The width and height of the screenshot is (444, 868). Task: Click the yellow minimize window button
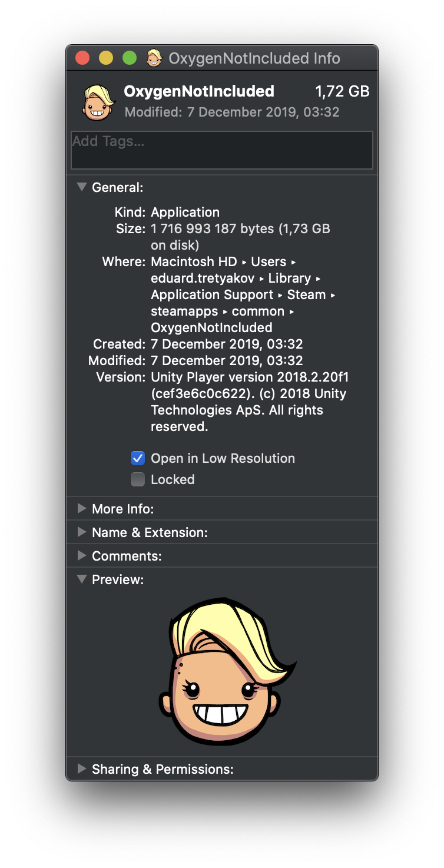tap(106, 58)
